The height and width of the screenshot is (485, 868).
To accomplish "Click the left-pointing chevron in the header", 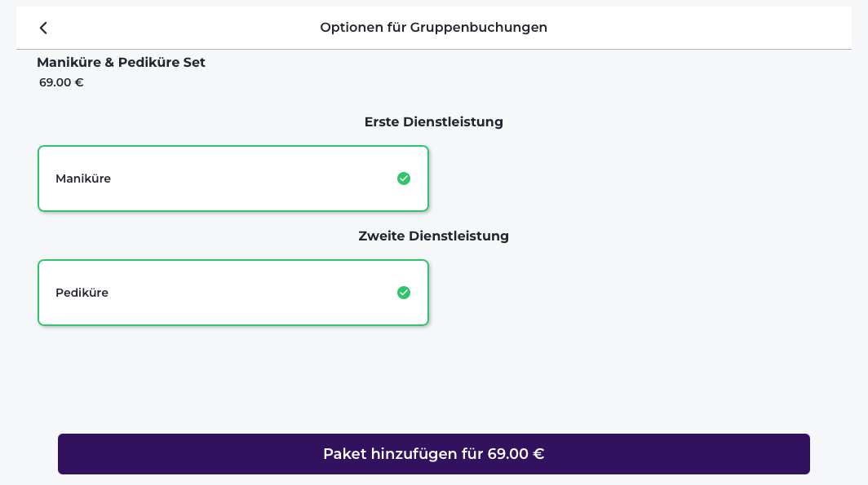I will pyautogui.click(x=43, y=27).
